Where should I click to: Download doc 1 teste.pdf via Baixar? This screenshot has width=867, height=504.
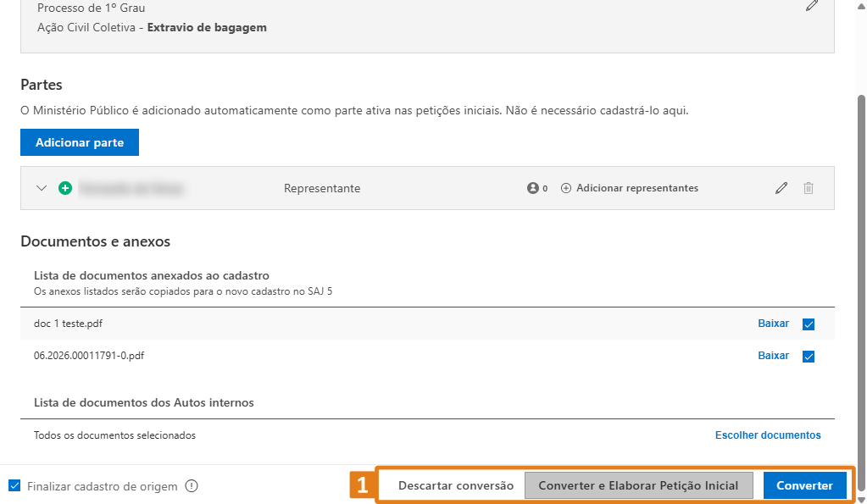(x=773, y=324)
